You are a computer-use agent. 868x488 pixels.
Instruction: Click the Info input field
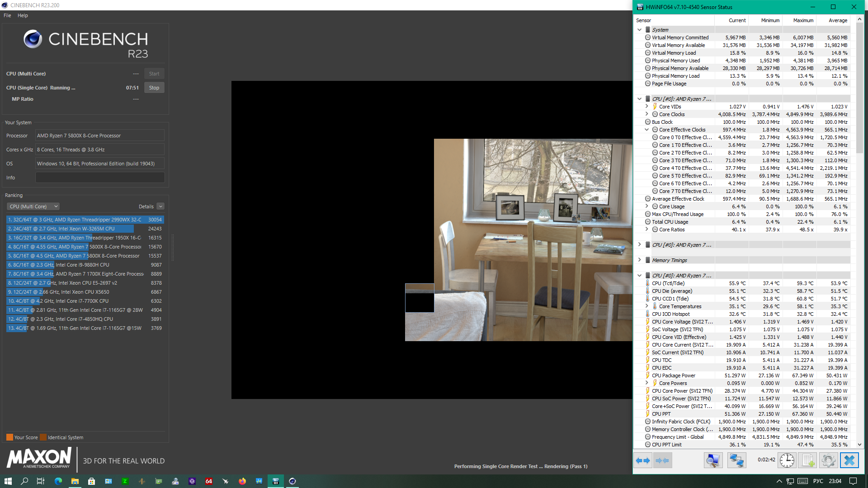(x=100, y=178)
